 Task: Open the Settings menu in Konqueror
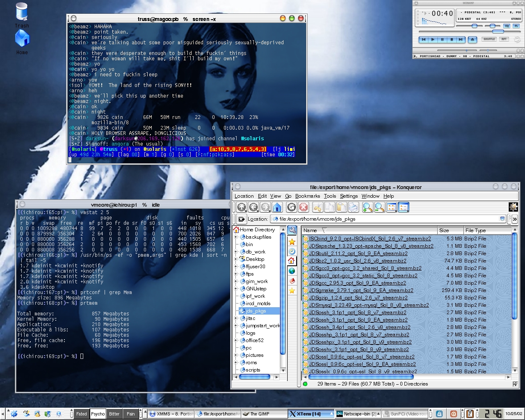pos(349,196)
